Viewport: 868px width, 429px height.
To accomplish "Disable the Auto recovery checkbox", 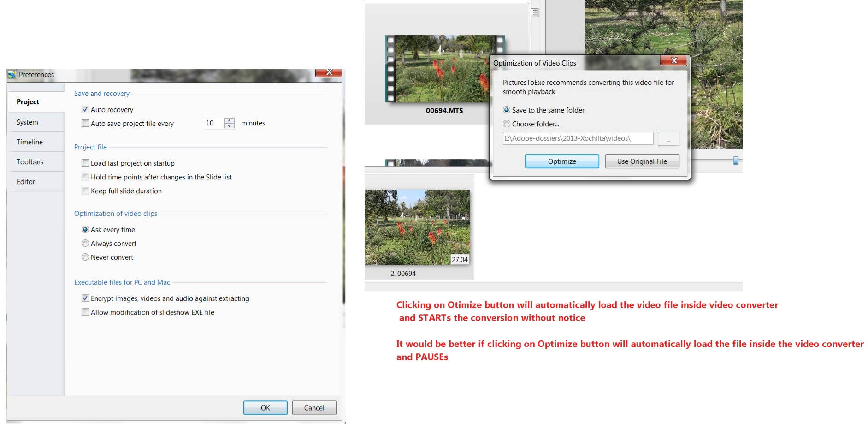I will click(x=85, y=110).
